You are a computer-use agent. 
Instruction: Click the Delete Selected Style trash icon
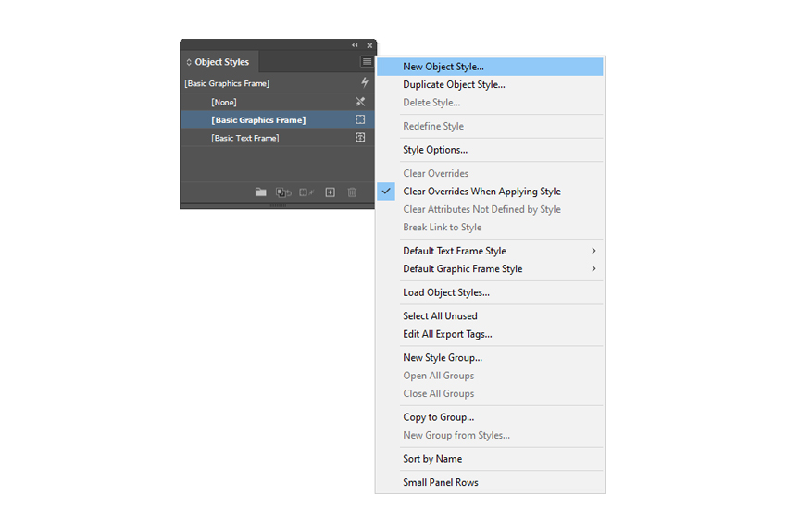pos(353,192)
